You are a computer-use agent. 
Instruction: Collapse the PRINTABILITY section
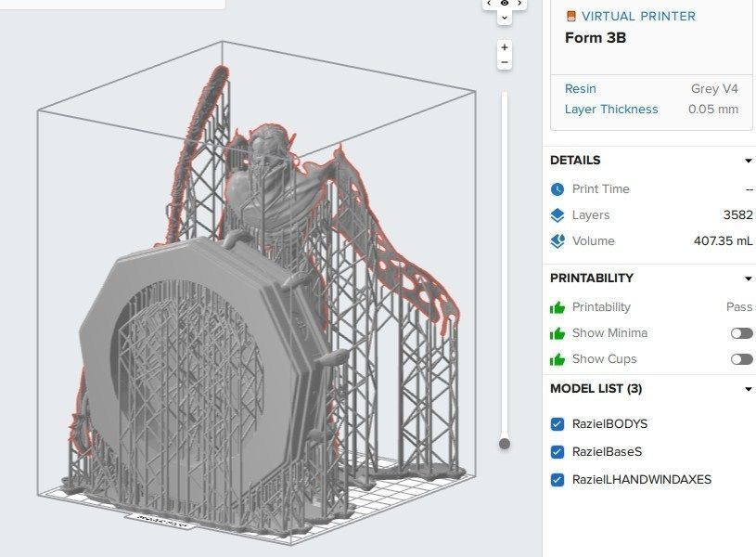749,278
